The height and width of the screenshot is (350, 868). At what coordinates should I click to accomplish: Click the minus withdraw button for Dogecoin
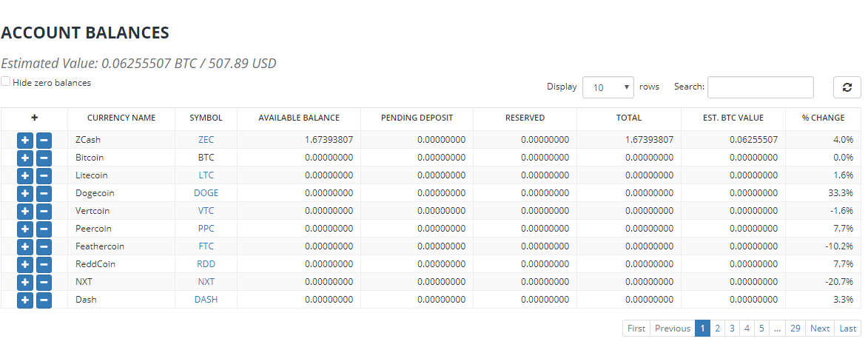pyautogui.click(x=44, y=193)
